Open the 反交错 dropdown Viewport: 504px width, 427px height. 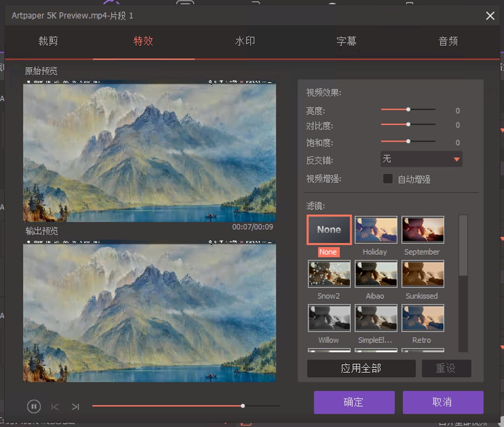pos(421,159)
